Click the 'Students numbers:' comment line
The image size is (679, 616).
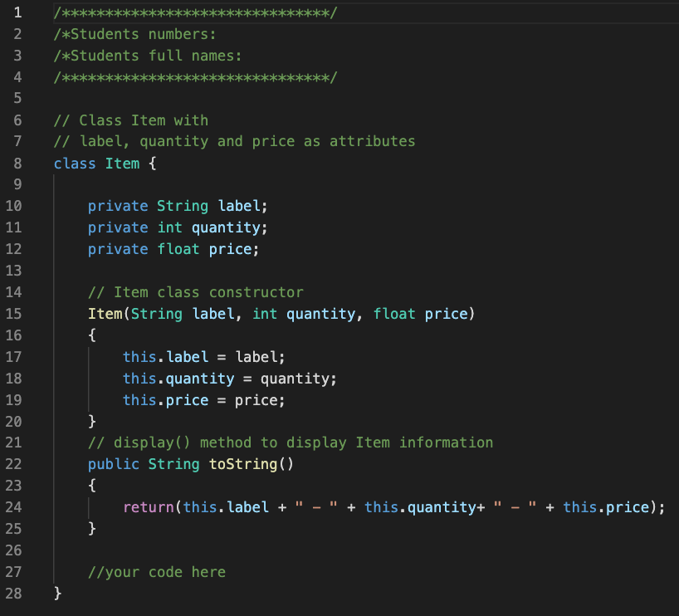[x=134, y=34]
